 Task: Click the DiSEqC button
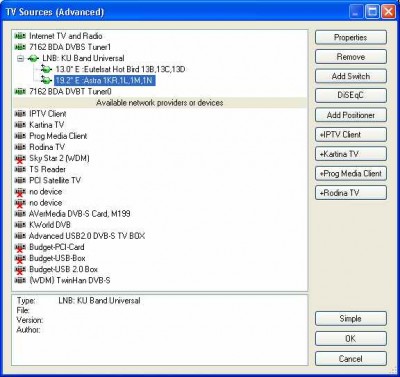point(351,95)
